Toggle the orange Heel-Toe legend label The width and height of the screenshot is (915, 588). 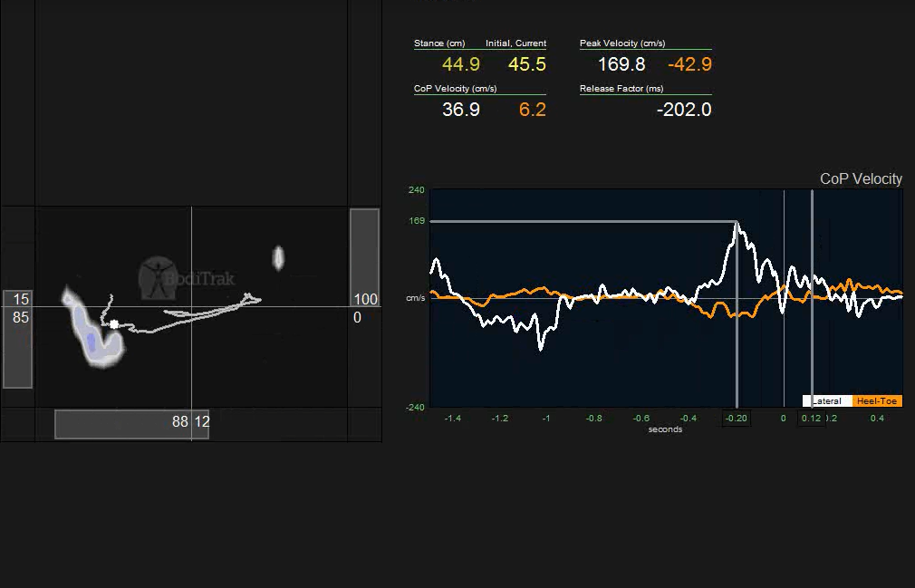877,401
